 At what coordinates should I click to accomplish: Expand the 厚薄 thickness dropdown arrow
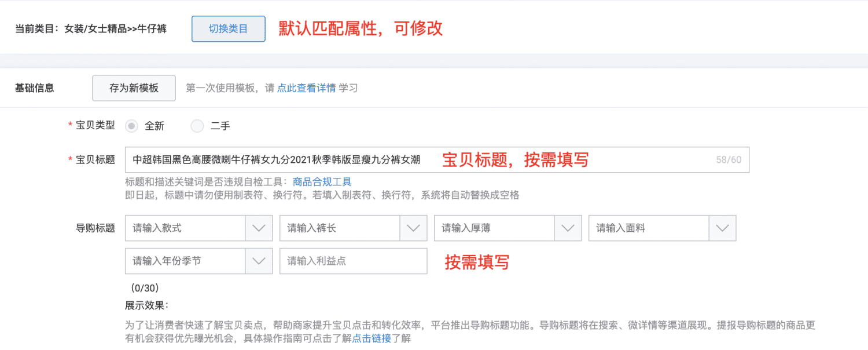click(x=568, y=228)
